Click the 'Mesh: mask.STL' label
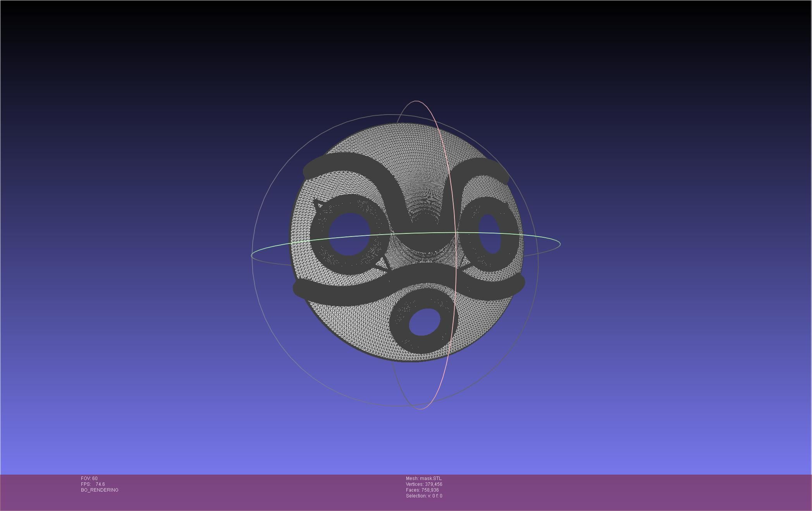Screen dimensions: 812x511 tap(423, 478)
